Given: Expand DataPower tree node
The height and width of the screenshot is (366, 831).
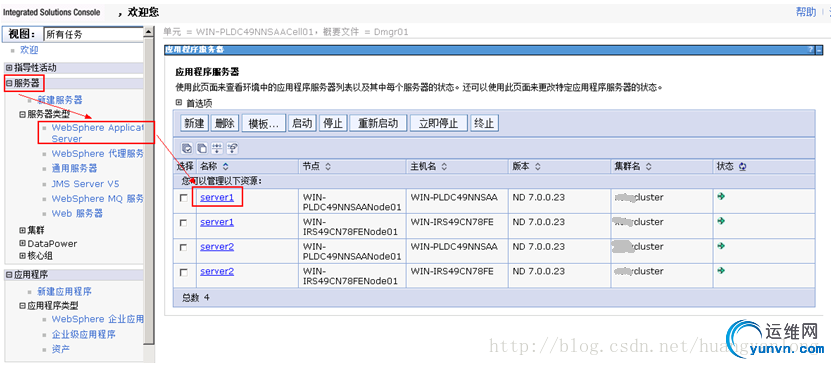Looking at the screenshot, I should [22, 243].
